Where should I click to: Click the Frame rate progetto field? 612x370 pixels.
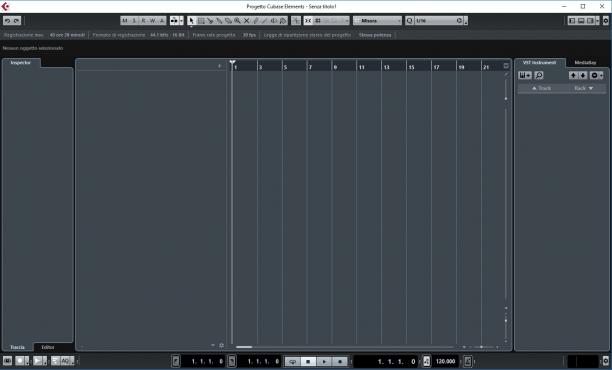pos(224,35)
